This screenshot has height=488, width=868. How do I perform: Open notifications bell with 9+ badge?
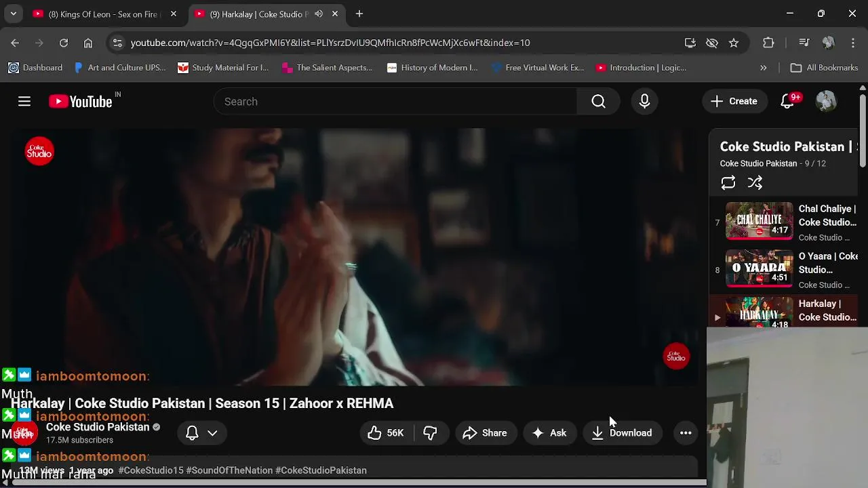(788, 102)
